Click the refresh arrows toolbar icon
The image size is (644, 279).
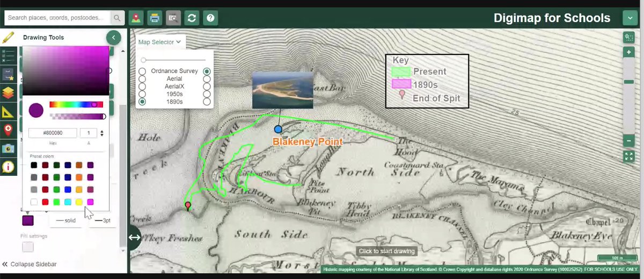pos(192,18)
